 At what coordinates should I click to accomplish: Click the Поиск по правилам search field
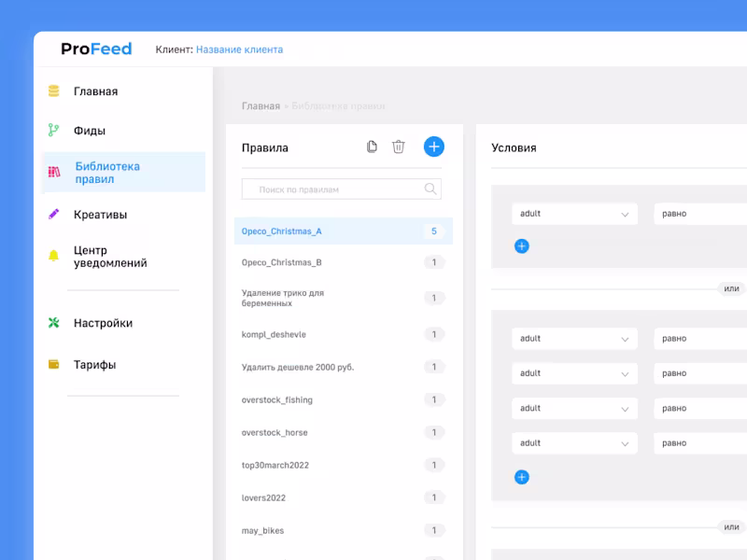327,189
